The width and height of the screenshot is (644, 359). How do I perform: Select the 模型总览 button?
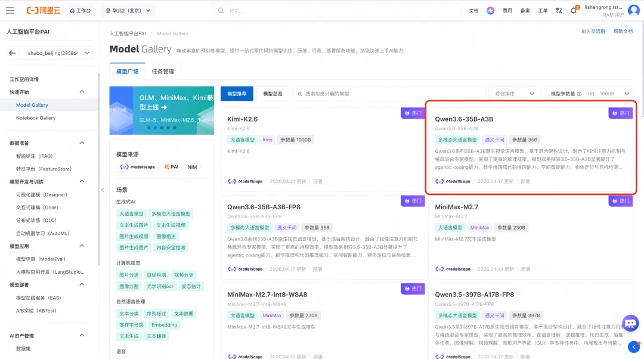pos(273,94)
